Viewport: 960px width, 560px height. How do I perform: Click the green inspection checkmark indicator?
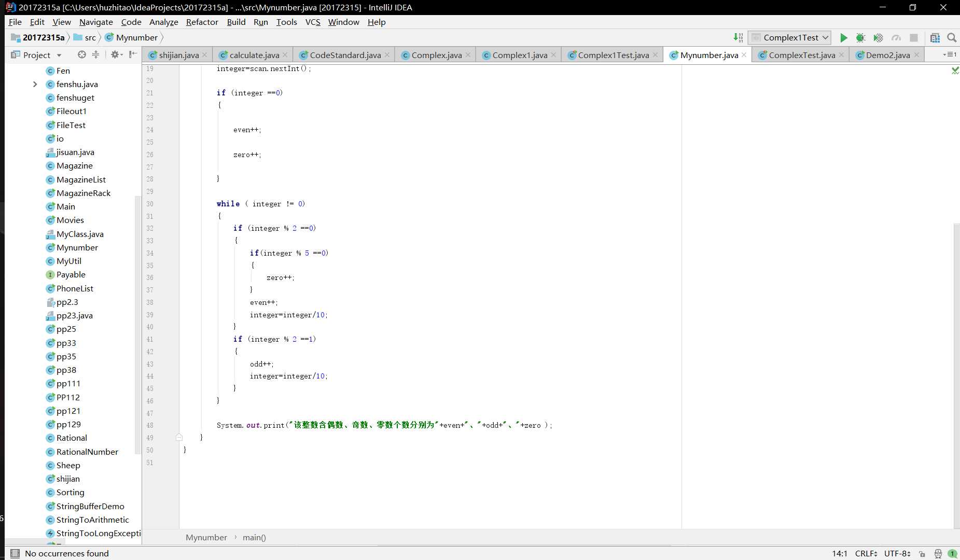pyautogui.click(x=955, y=70)
